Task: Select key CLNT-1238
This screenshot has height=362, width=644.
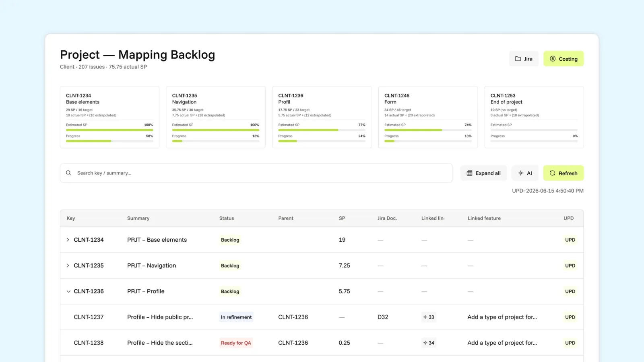Action: tap(89, 343)
